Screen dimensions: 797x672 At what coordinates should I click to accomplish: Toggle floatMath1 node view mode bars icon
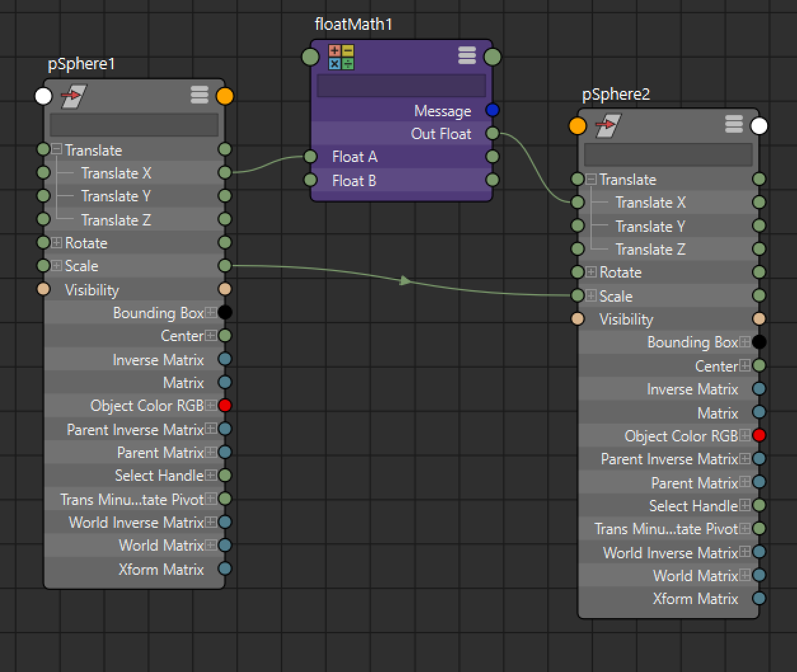tap(467, 56)
